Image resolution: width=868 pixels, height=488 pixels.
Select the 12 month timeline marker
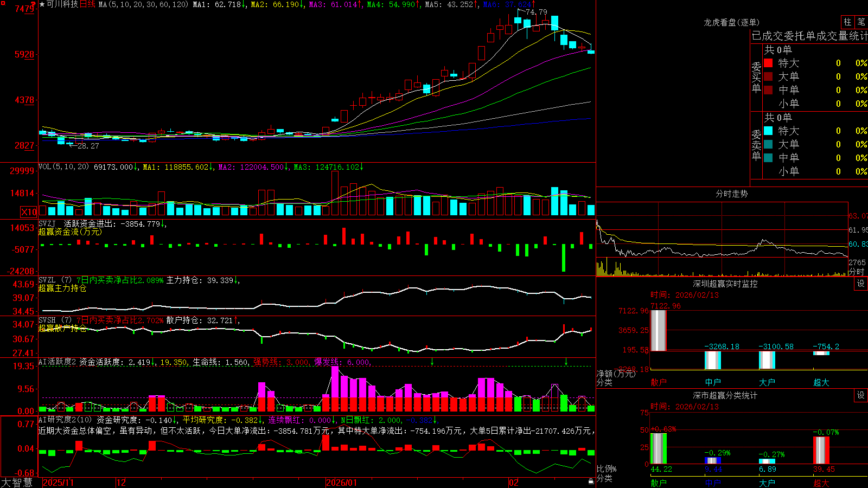[122, 483]
